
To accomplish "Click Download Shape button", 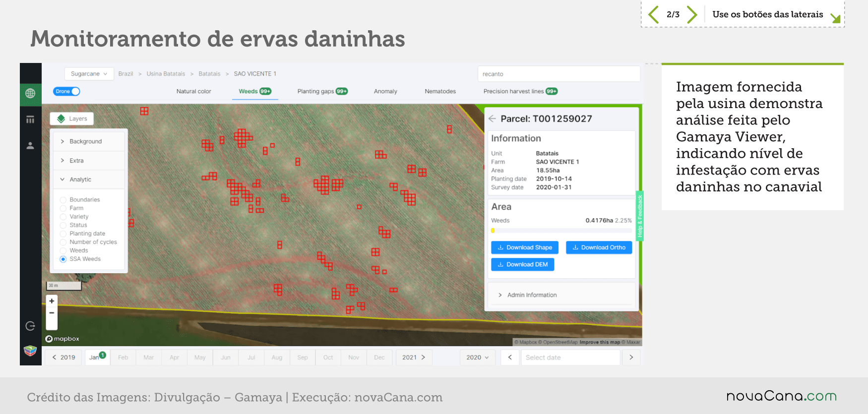I will pos(525,247).
